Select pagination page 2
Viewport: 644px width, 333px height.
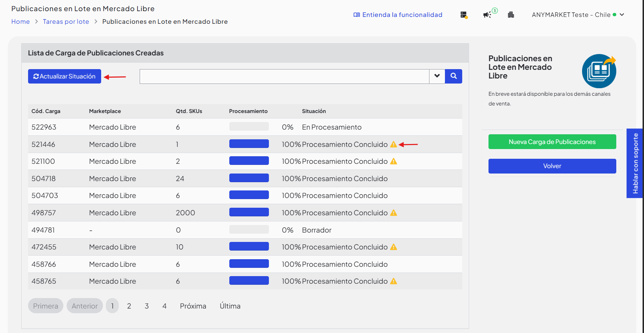(129, 306)
